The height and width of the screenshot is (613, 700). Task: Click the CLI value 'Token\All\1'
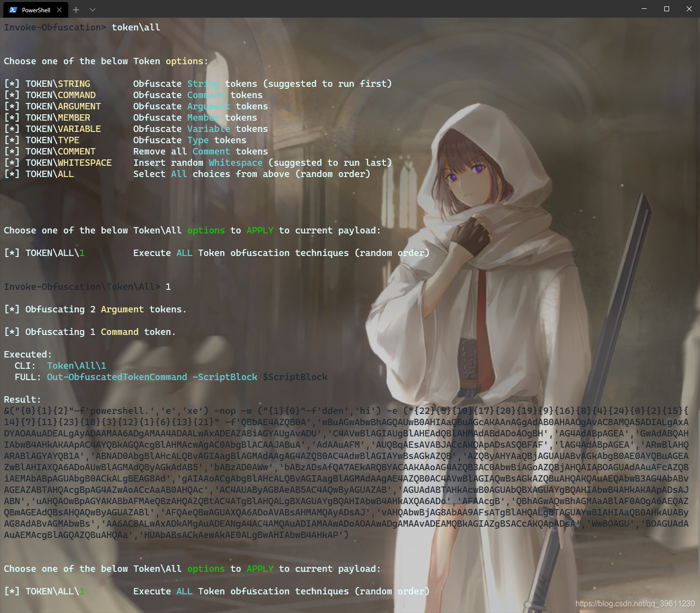click(x=76, y=366)
